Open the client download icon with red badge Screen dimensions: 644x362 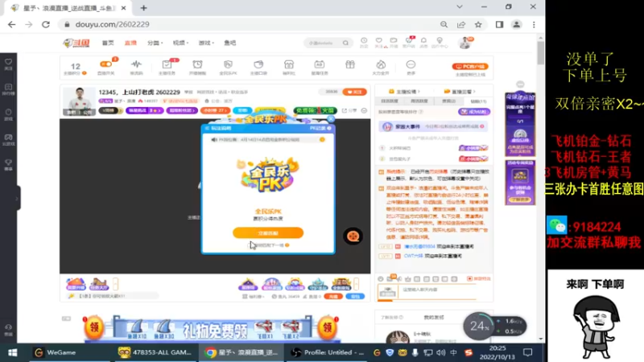[x=409, y=40]
